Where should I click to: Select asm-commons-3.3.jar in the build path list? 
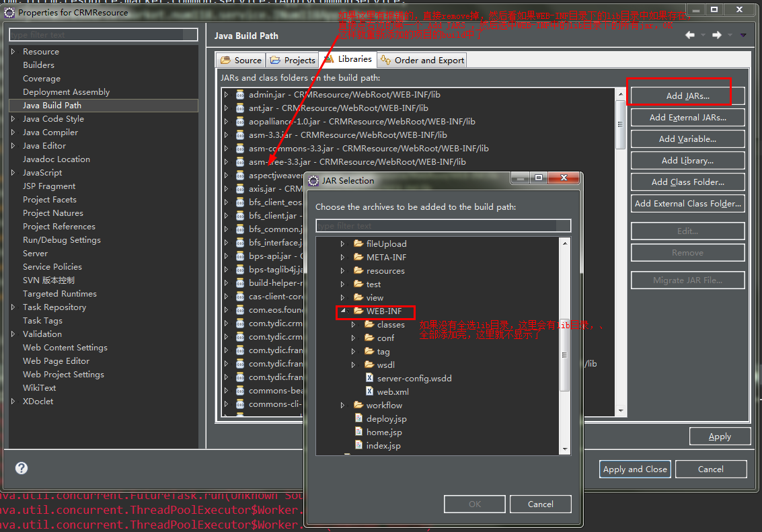point(369,149)
